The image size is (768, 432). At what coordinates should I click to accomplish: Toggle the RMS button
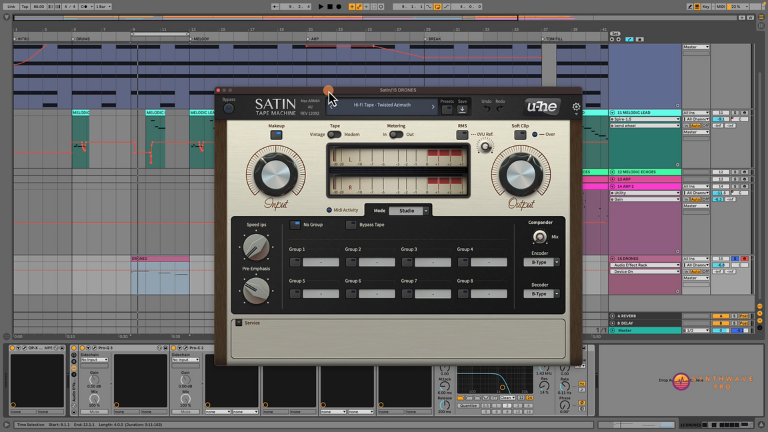pos(462,135)
